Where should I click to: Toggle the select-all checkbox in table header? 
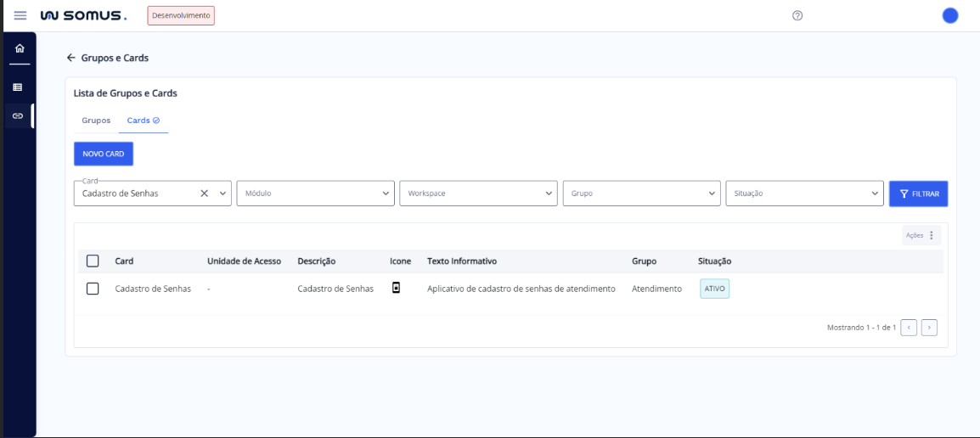pyautogui.click(x=93, y=261)
